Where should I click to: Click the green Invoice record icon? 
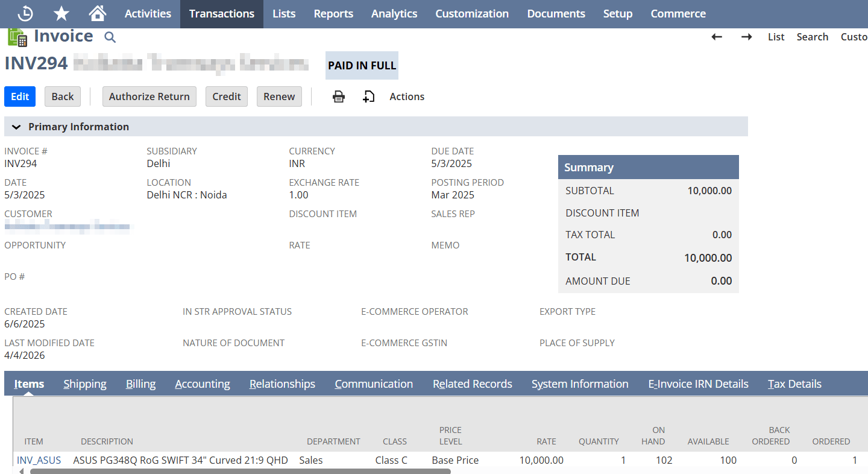pyautogui.click(x=17, y=37)
